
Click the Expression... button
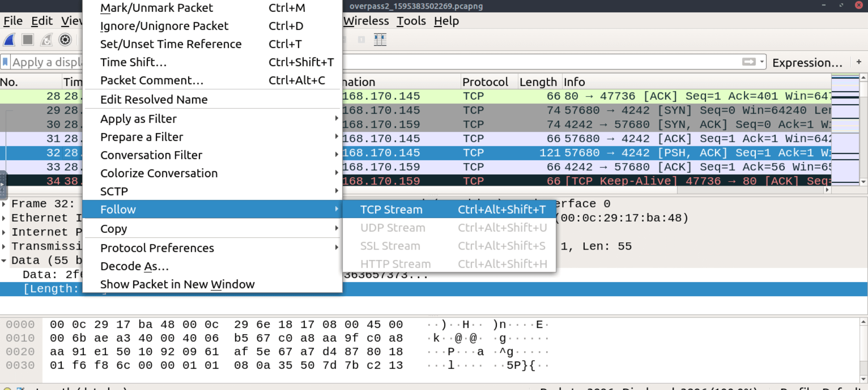click(807, 63)
